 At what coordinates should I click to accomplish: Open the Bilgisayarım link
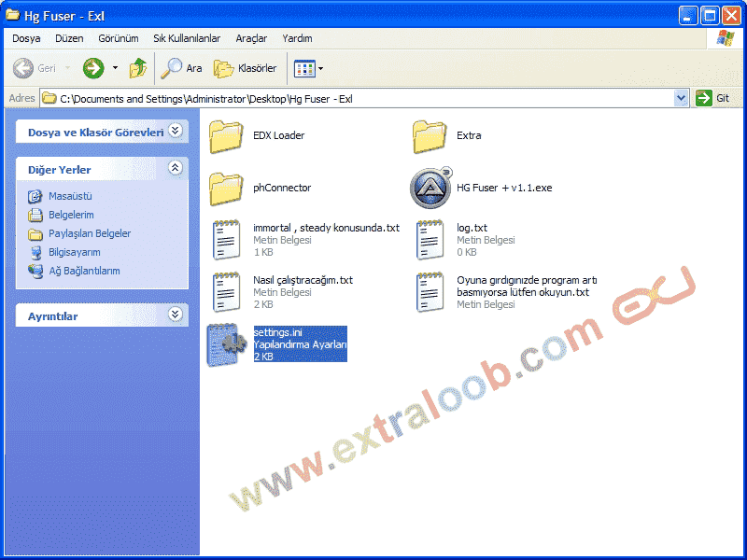click(x=75, y=252)
